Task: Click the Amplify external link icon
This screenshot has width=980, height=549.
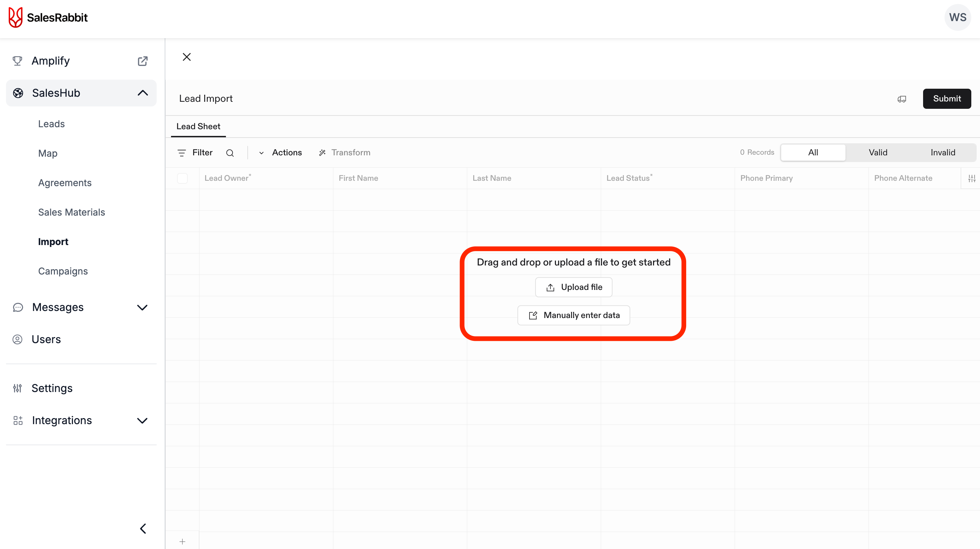Action: (x=143, y=61)
